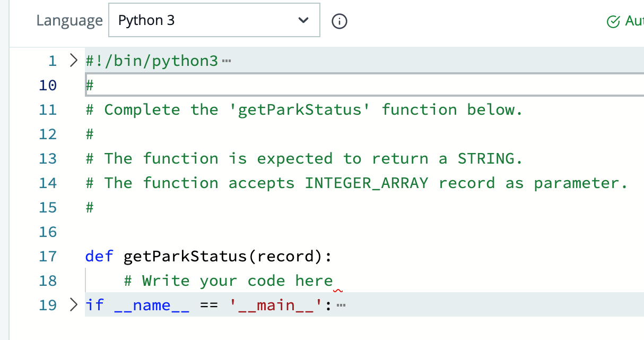644x340 pixels.
Task: Click the ellipsis after '__main__':
Action: point(341,305)
